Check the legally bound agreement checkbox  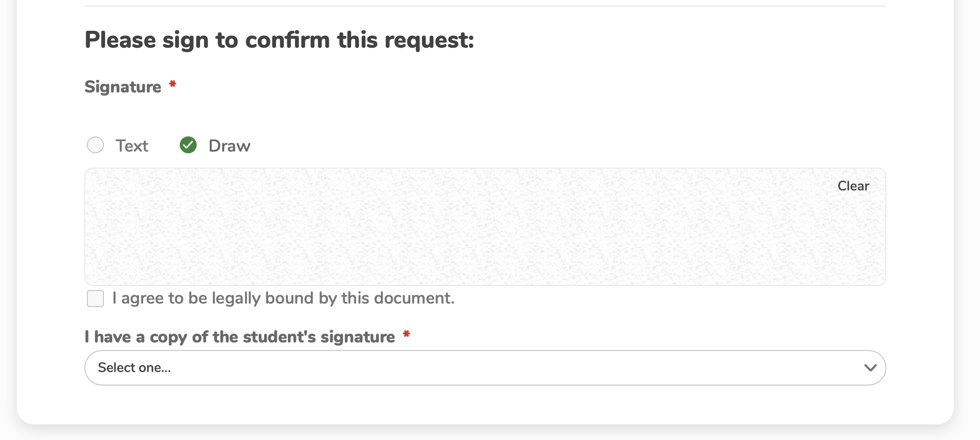(x=95, y=299)
